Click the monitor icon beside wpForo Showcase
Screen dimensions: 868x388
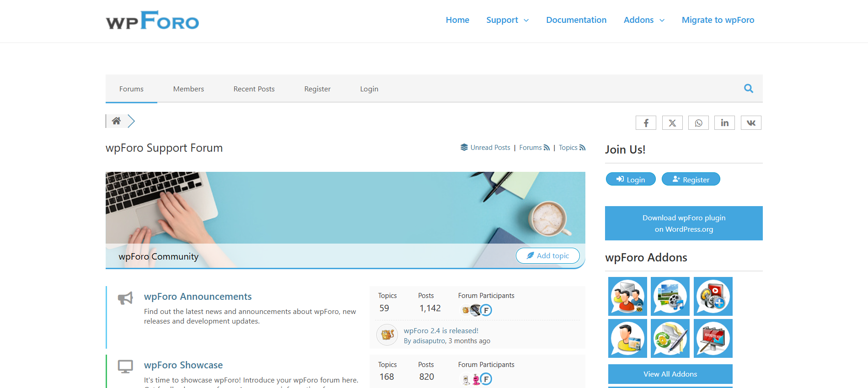(125, 367)
